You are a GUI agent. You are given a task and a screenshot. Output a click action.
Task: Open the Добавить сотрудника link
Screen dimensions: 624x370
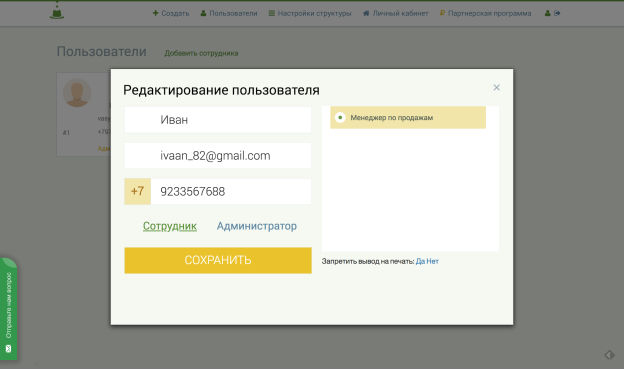201,53
